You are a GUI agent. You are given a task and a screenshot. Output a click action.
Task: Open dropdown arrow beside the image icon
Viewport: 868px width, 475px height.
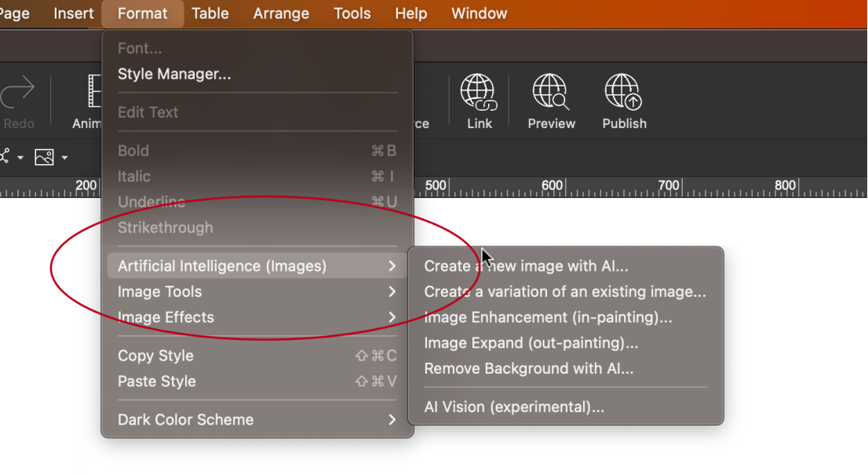pyautogui.click(x=64, y=158)
